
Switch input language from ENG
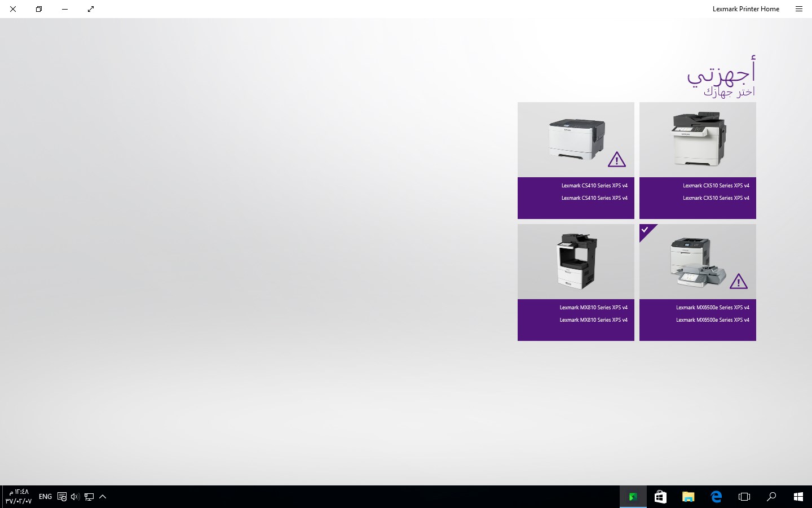(x=45, y=497)
